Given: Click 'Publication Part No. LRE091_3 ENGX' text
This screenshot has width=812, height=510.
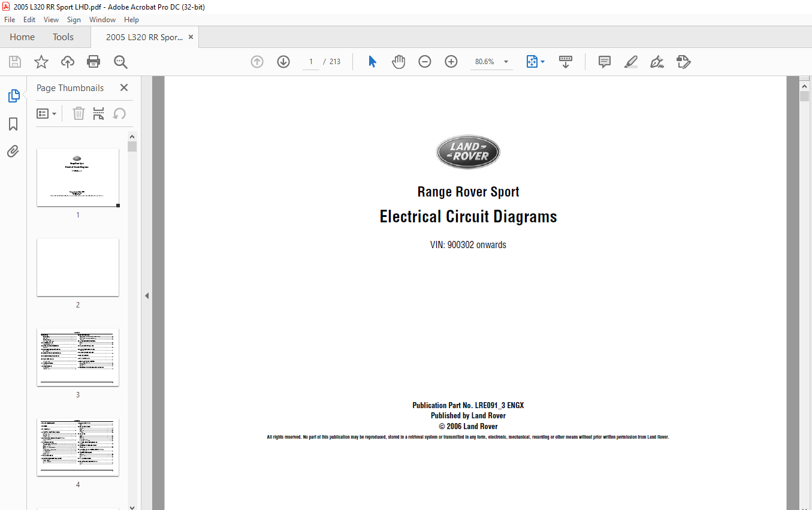Looking at the screenshot, I should (x=468, y=405).
